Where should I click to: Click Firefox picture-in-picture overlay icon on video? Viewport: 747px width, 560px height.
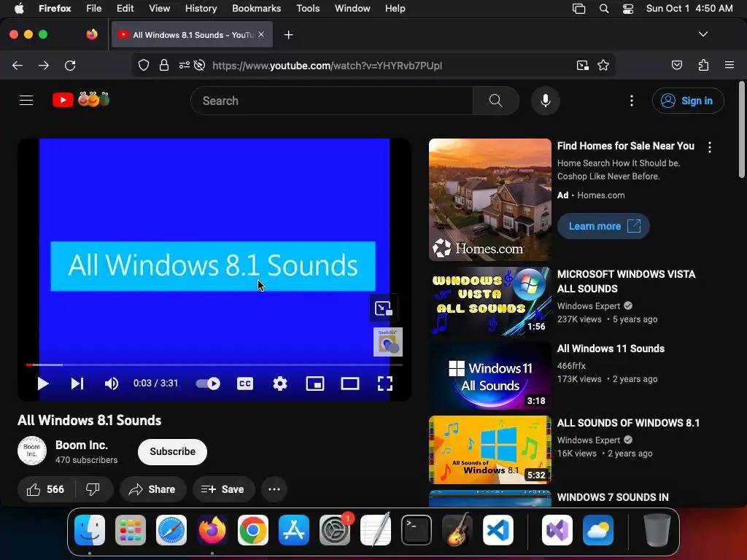pos(384,308)
